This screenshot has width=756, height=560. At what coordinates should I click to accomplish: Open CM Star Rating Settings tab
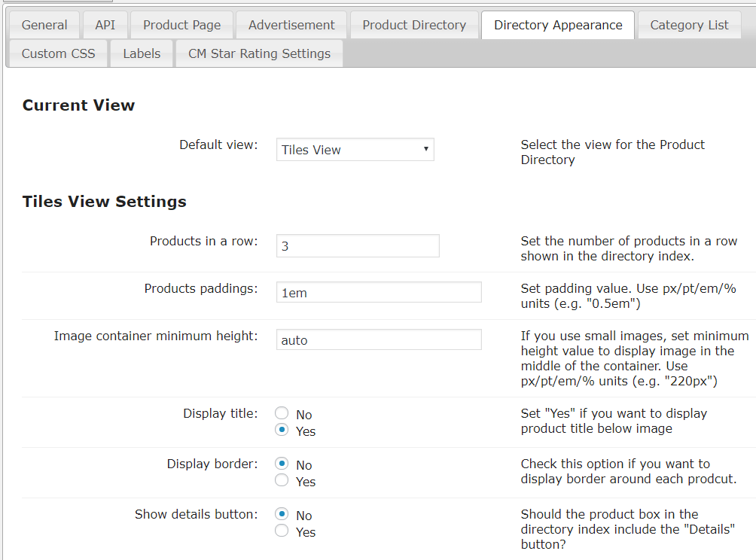coord(259,53)
